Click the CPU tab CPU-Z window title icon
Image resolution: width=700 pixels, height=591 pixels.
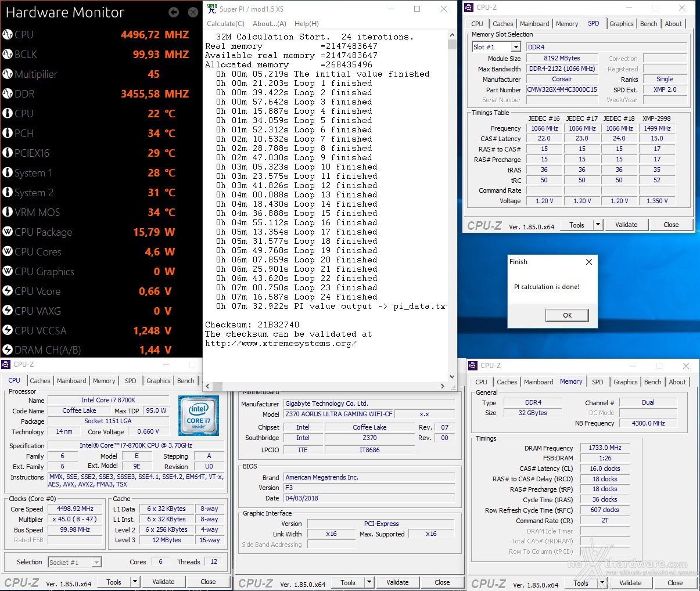(6, 365)
